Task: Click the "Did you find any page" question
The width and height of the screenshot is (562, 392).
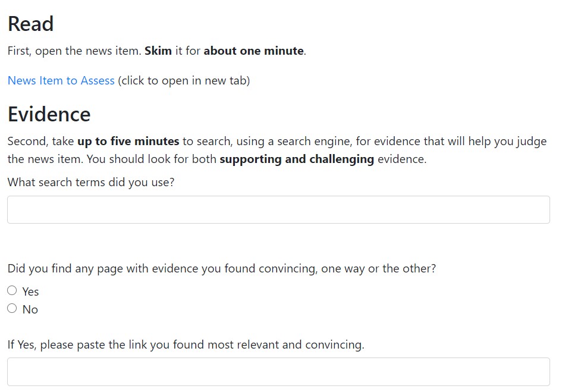Action: tap(221, 268)
